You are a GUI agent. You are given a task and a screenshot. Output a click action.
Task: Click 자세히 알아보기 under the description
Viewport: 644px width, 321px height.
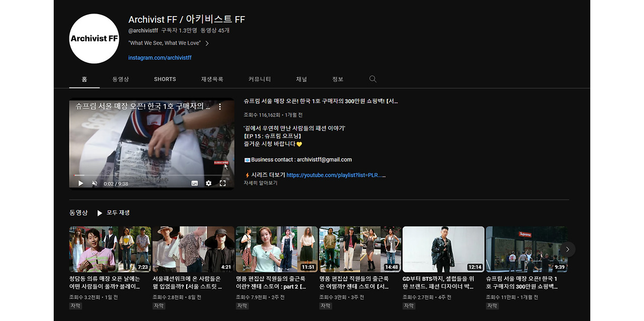pos(261,183)
